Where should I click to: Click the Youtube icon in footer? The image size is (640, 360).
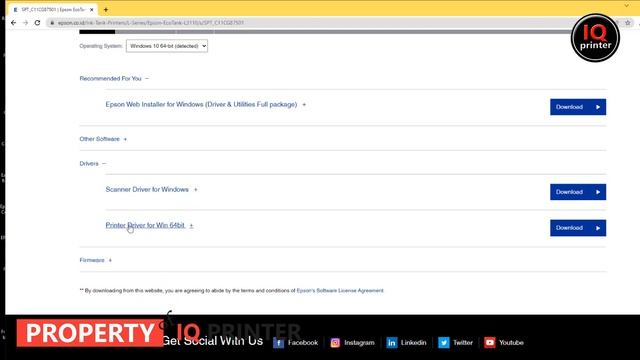(x=490, y=343)
